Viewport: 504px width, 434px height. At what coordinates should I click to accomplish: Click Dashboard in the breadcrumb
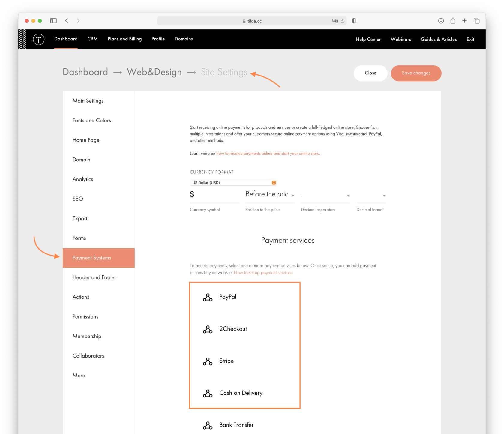pos(85,72)
